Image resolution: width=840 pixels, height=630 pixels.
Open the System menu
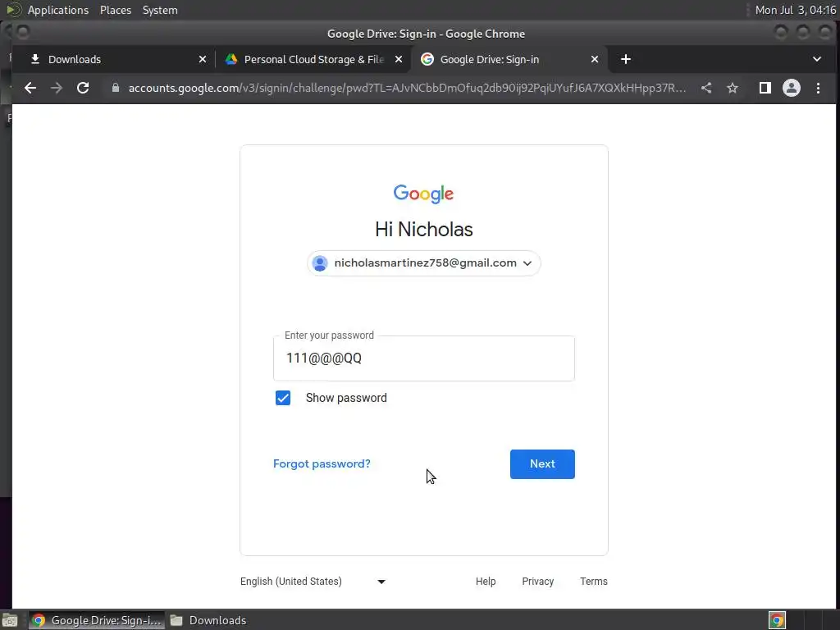tap(160, 10)
